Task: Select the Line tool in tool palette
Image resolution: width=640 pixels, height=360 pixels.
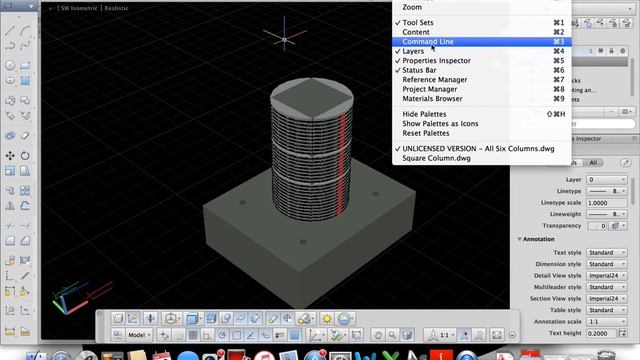Action: tap(10, 31)
